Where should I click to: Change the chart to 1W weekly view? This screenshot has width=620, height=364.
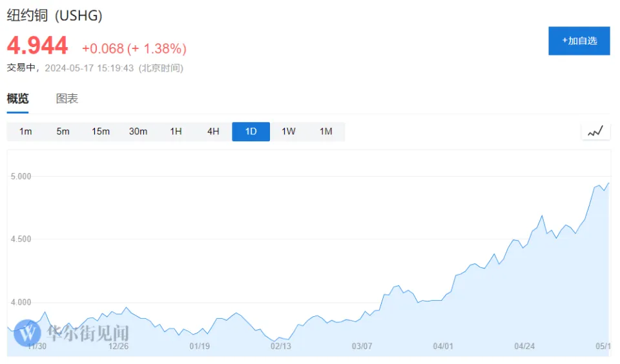(288, 132)
